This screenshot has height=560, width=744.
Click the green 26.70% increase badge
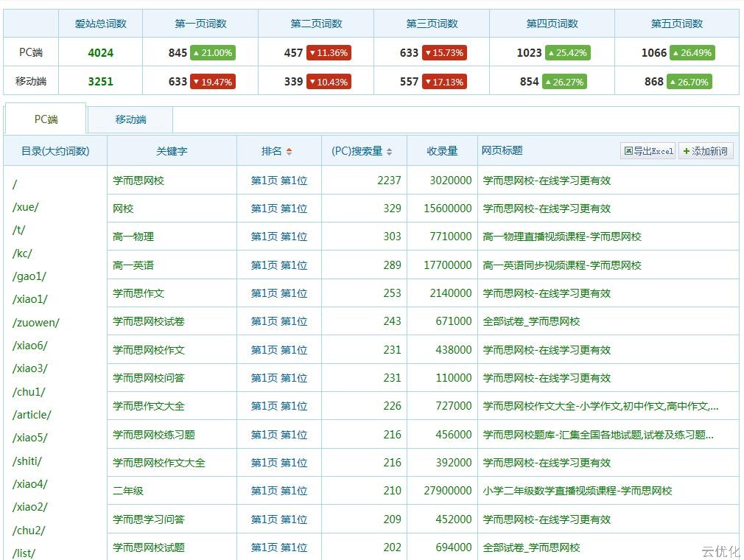tap(689, 82)
